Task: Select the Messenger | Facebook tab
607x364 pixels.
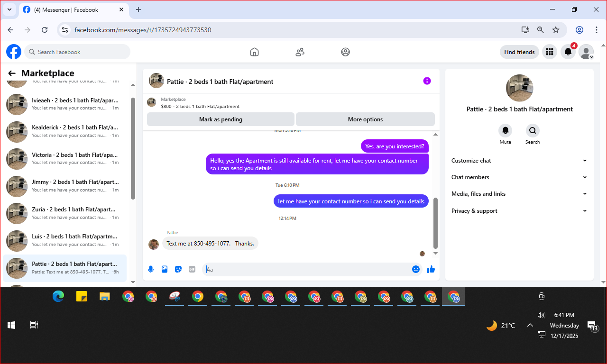Action: point(74,9)
